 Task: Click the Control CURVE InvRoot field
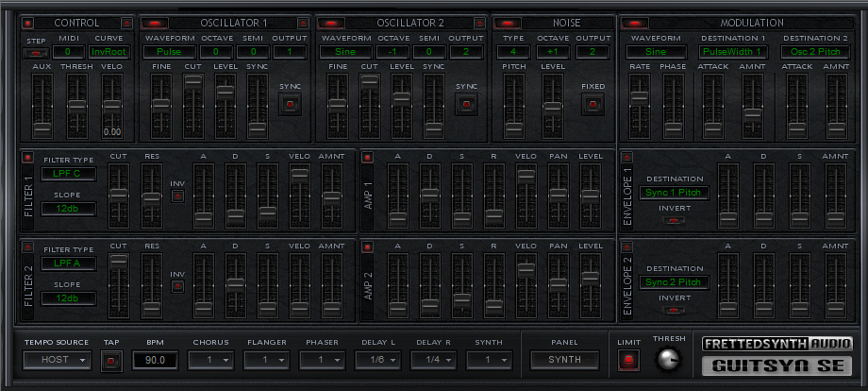[x=109, y=52]
